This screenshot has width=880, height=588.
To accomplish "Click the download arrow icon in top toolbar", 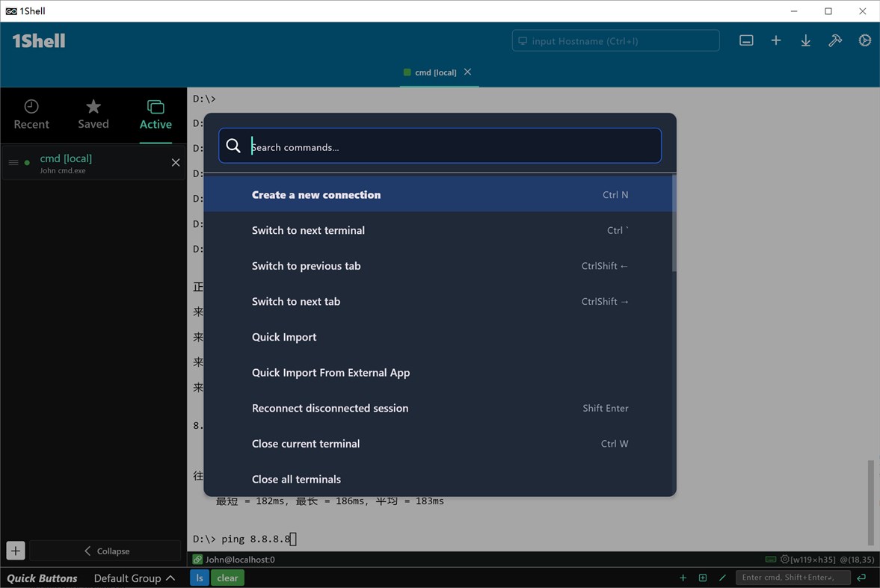I will tap(805, 40).
